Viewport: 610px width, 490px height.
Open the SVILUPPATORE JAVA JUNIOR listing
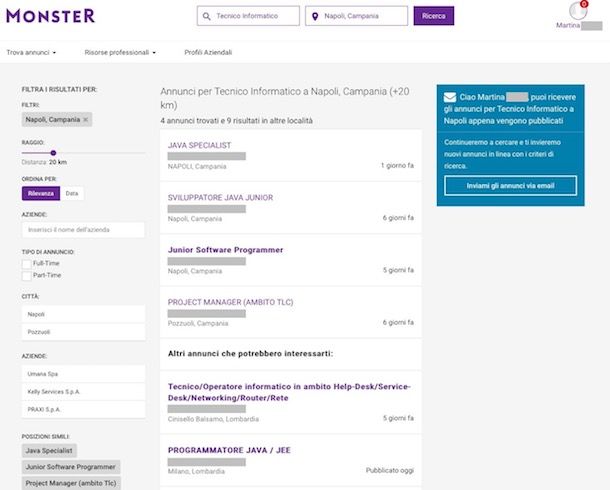click(220, 198)
